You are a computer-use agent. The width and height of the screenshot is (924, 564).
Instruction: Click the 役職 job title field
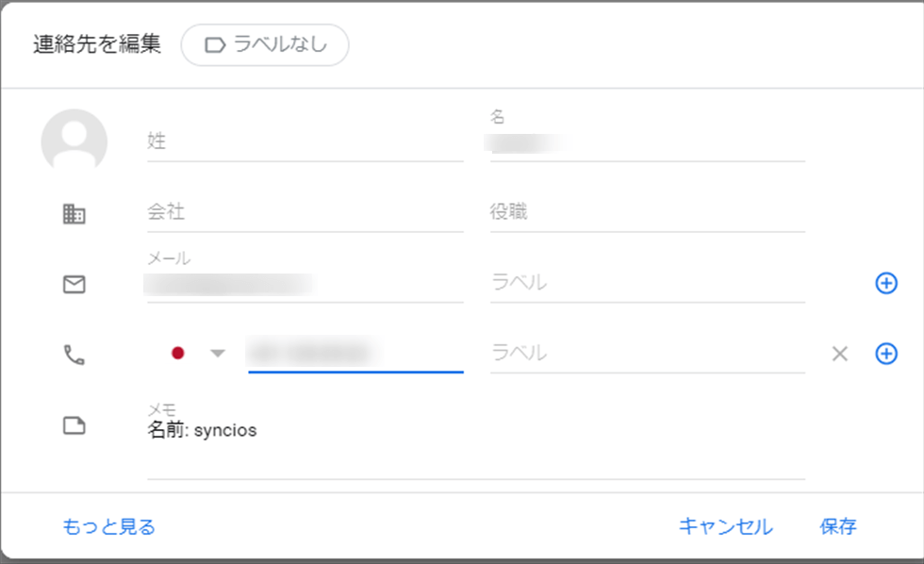[x=647, y=213]
